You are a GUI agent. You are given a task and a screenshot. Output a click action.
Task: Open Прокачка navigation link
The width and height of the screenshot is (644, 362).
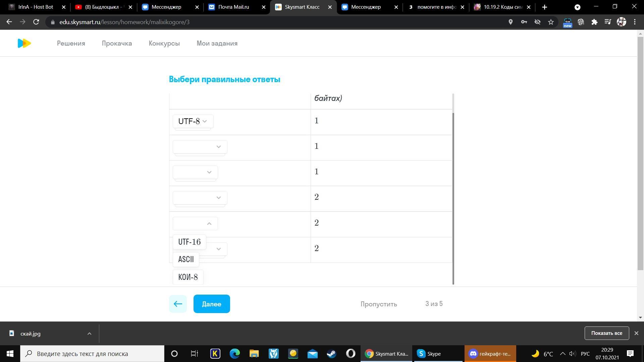(x=117, y=43)
